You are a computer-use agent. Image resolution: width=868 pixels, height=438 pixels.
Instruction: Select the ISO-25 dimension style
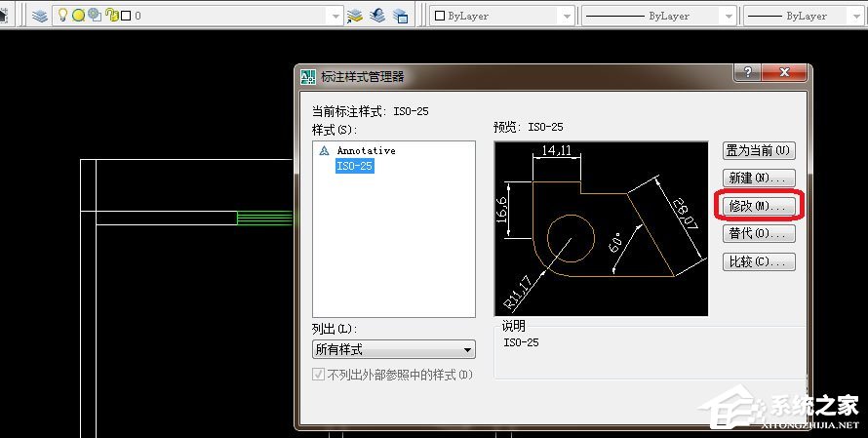(354, 167)
